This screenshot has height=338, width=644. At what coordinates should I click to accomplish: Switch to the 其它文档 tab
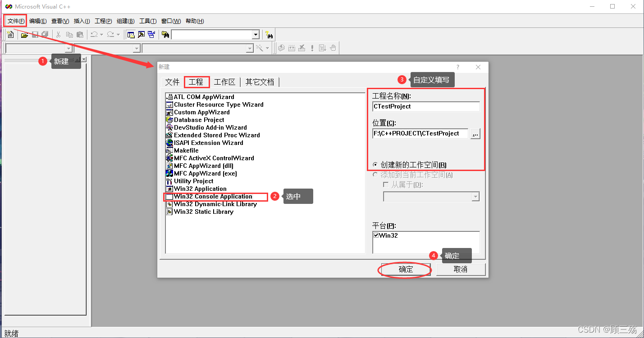(260, 82)
